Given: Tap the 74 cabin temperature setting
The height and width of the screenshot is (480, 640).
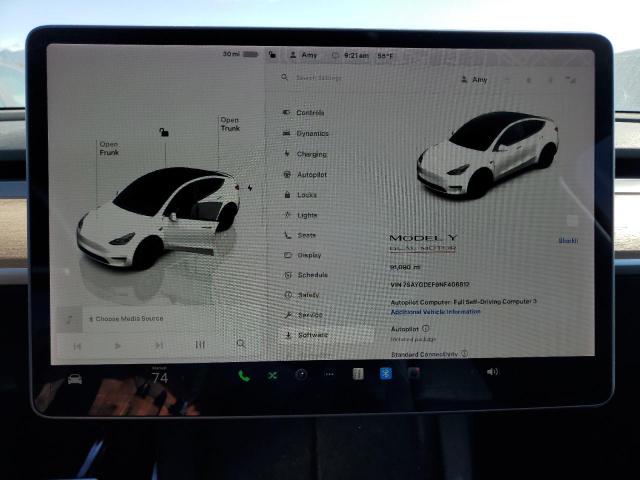Looking at the screenshot, I should [160, 378].
